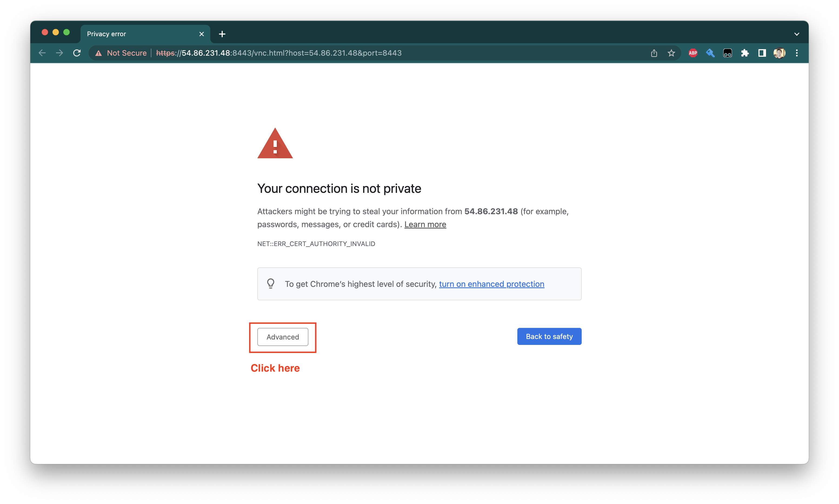
Task: Open the three-dot Chrome menu
Action: 797,53
